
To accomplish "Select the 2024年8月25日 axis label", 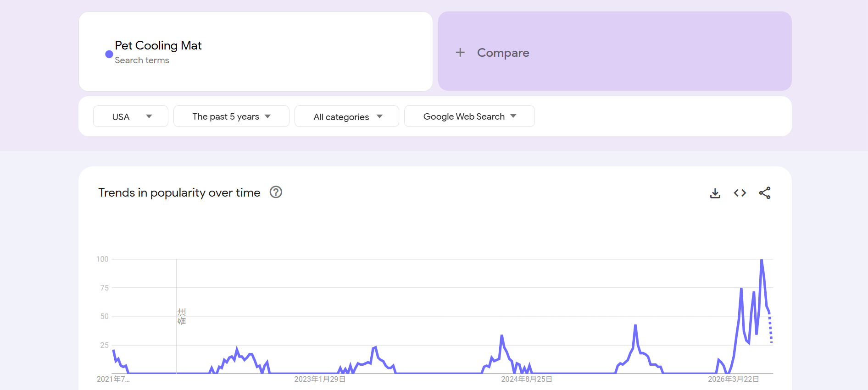I will point(527,379).
